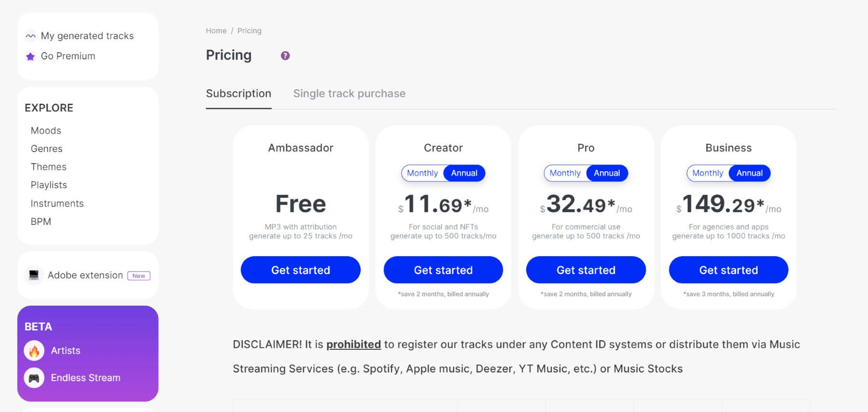Image resolution: width=868 pixels, height=412 pixels.
Task: Open the prohibited link in the disclaimer
Action: 353,344
